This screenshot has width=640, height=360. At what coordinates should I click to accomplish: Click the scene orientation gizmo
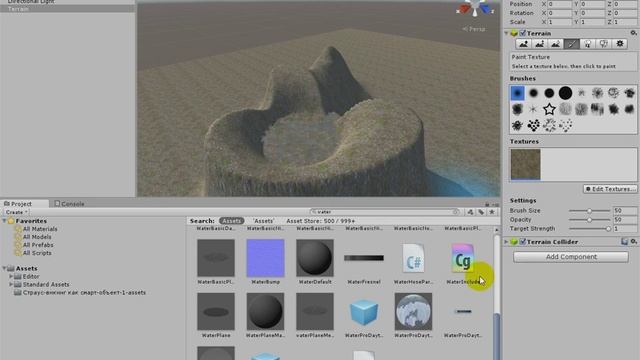[475, 8]
